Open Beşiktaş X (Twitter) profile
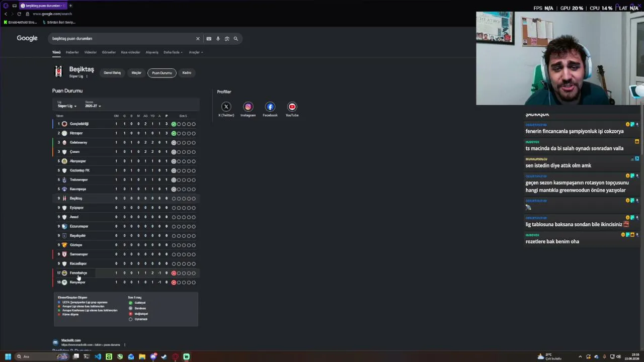This screenshot has height=362, width=644. click(x=226, y=107)
